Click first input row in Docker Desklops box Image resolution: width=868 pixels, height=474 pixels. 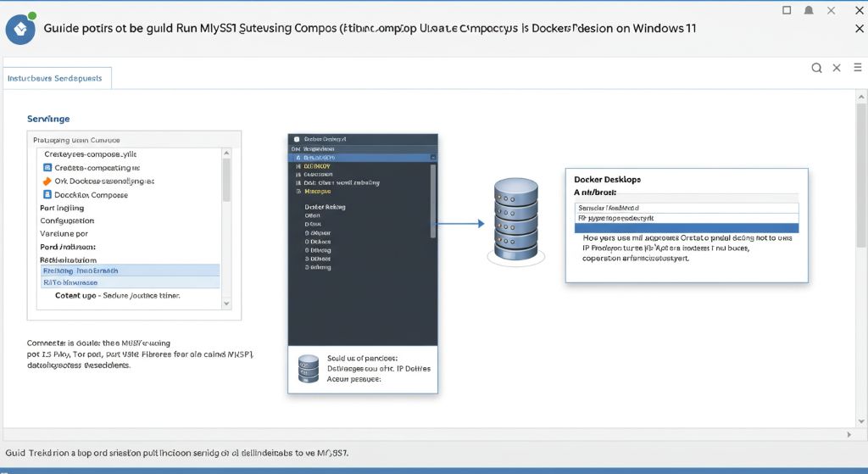(687, 209)
